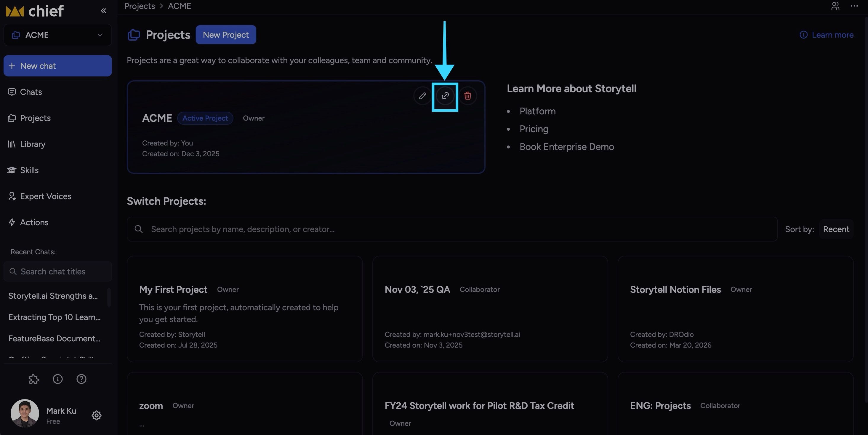
Task: Open settings via the gear icon
Action: tap(96, 415)
